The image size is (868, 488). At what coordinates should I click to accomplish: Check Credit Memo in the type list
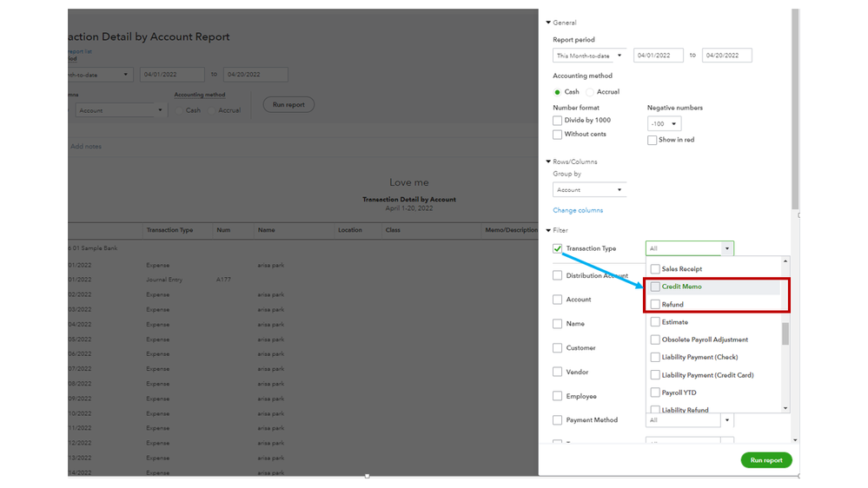[655, 287]
